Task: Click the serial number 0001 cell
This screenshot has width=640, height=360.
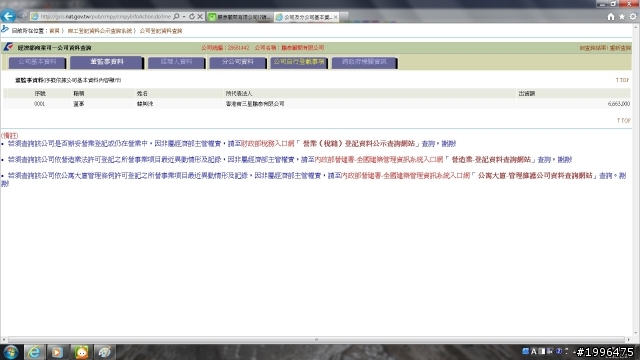Action: (39, 104)
